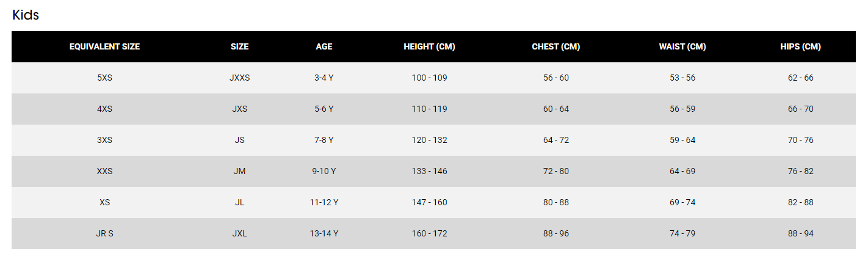
Task: Click the CHEST (CM) column header
Action: click(555, 46)
